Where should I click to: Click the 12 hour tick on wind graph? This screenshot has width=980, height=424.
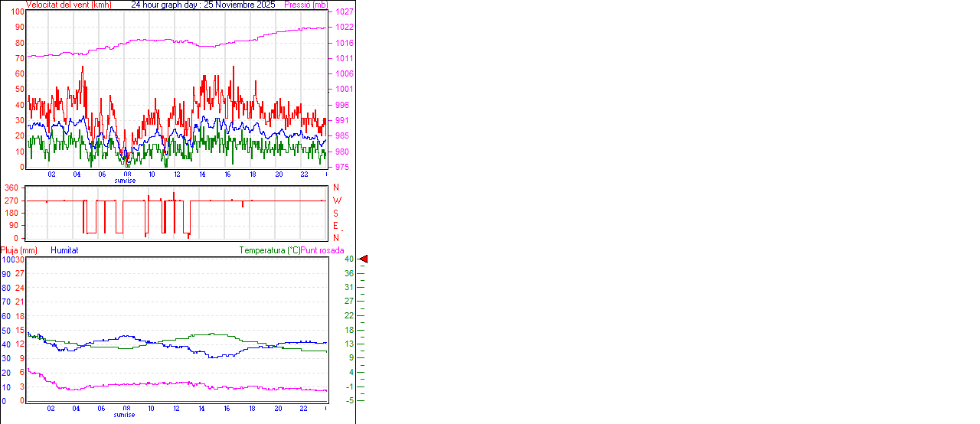coord(177,174)
